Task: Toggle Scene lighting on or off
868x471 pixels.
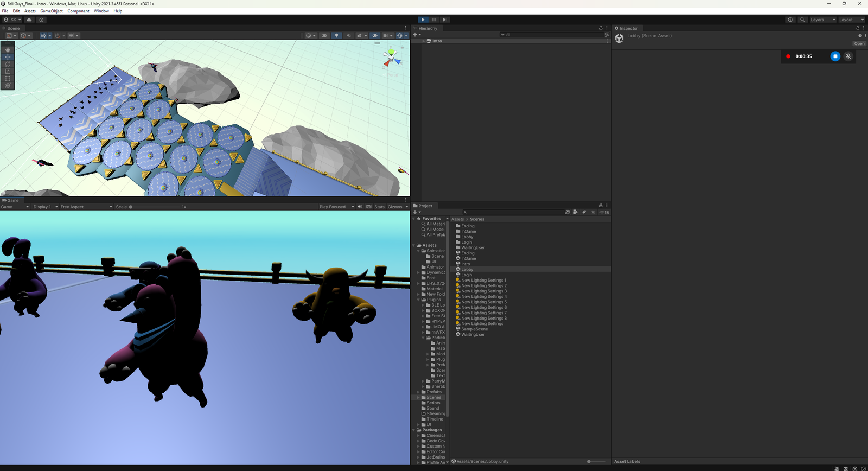Action: (336, 36)
